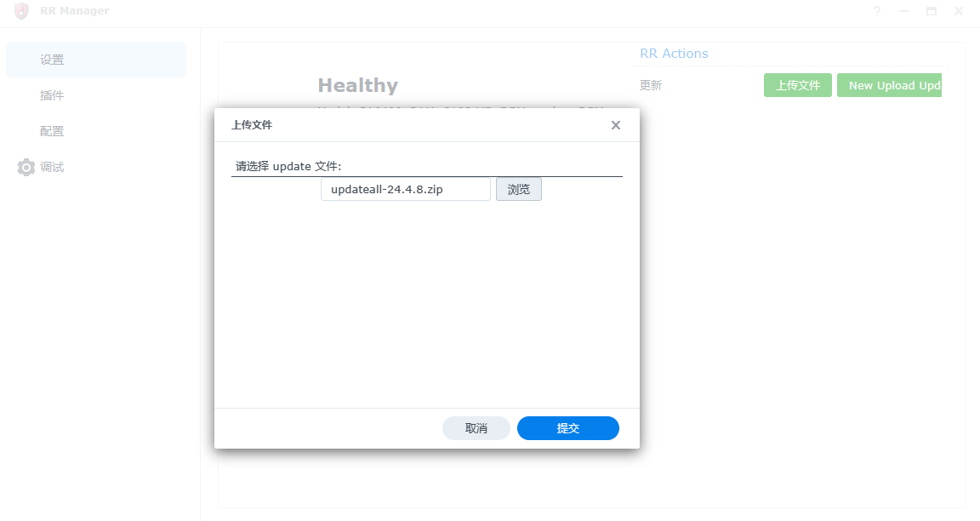Image resolution: width=980 pixels, height=521 pixels.
Task: Maximize the RR Manager window
Action: [x=932, y=12]
